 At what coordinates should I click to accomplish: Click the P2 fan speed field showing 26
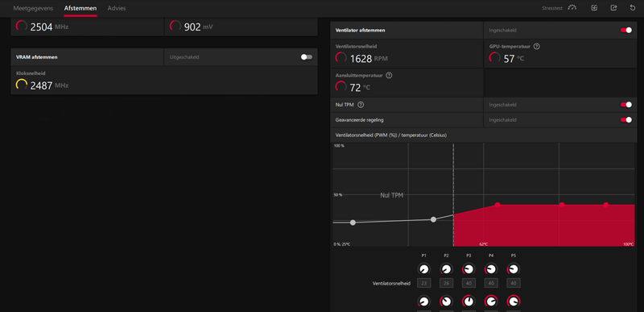point(447,283)
